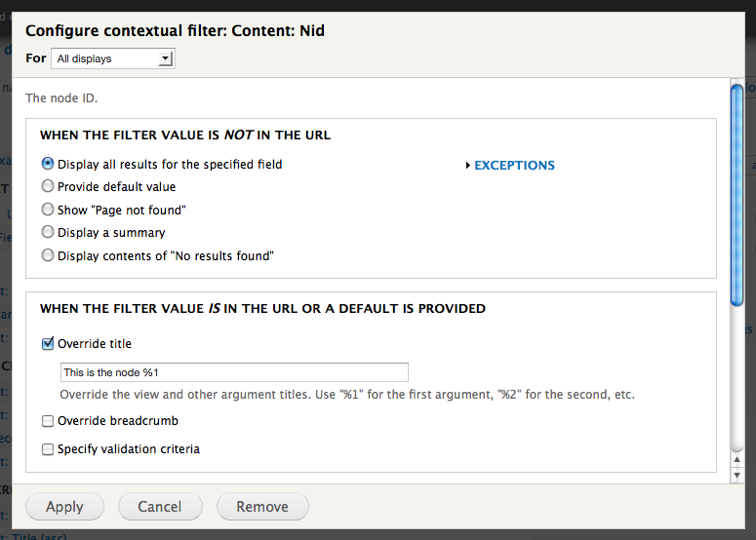Remove the contextual filter
756x540 pixels.
coord(262,507)
